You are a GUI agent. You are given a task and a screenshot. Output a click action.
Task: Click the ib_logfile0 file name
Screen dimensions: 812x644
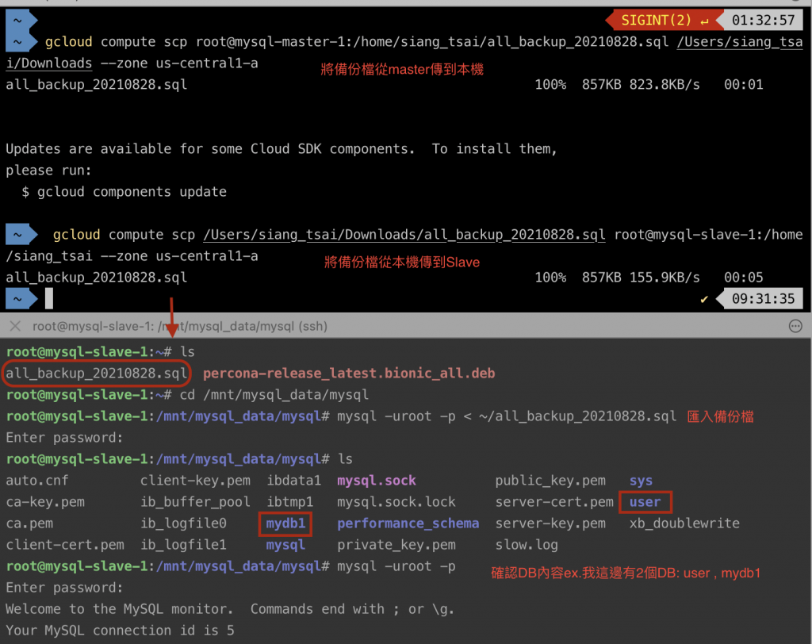pyautogui.click(x=183, y=523)
